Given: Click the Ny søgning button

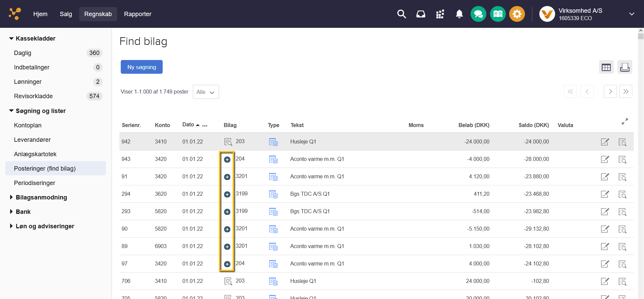Looking at the screenshot, I should point(142,67).
